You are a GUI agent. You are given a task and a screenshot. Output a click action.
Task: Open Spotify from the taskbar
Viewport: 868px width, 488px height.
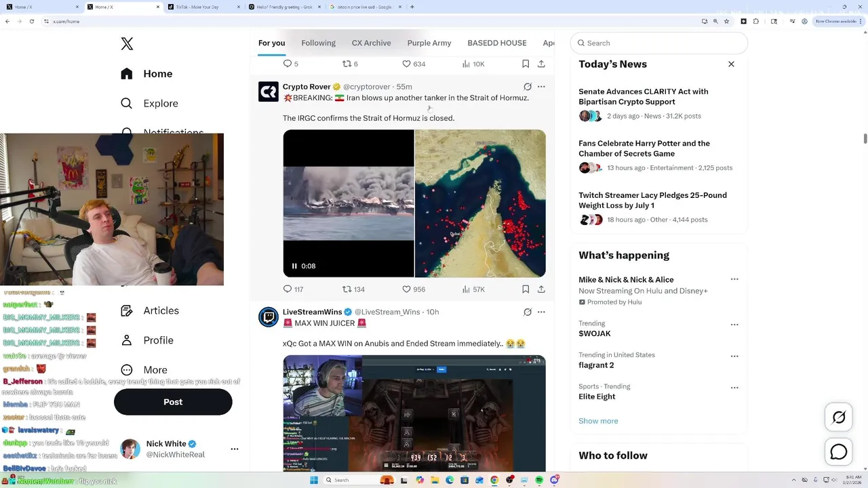click(x=540, y=480)
